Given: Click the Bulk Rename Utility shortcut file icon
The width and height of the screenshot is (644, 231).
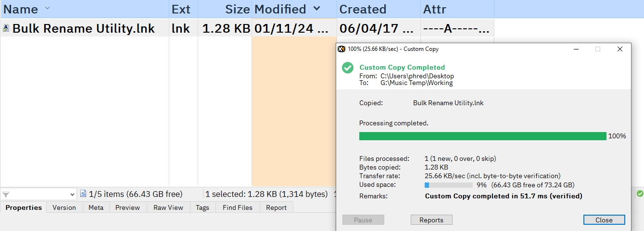Looking at the screenshot, I should [6, 28].
